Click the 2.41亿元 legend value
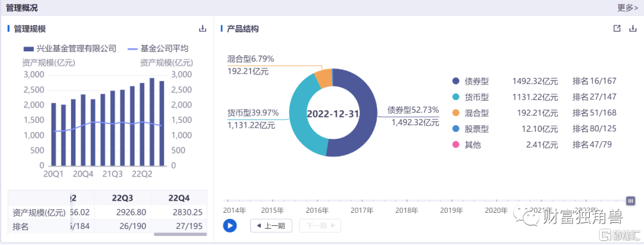 543,145
